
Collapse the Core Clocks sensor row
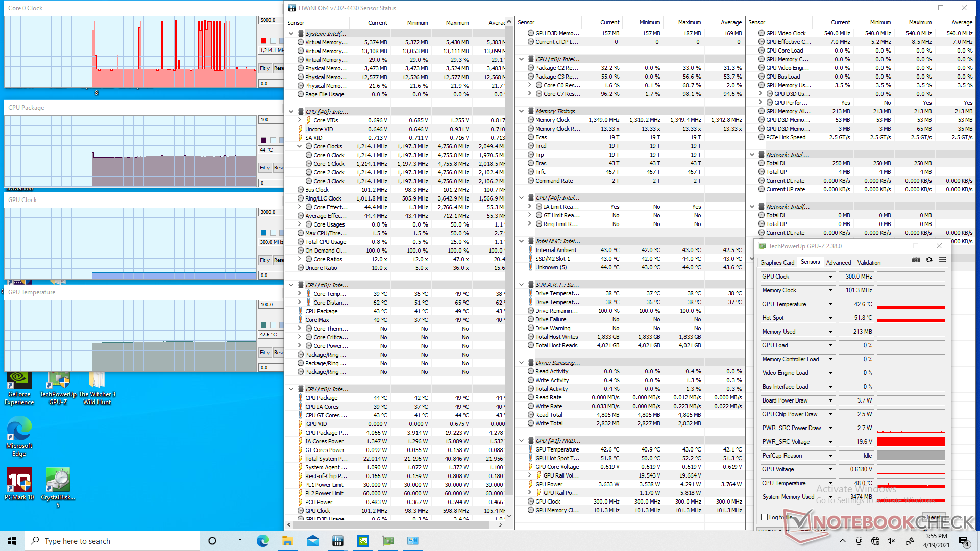pos(300,146)
